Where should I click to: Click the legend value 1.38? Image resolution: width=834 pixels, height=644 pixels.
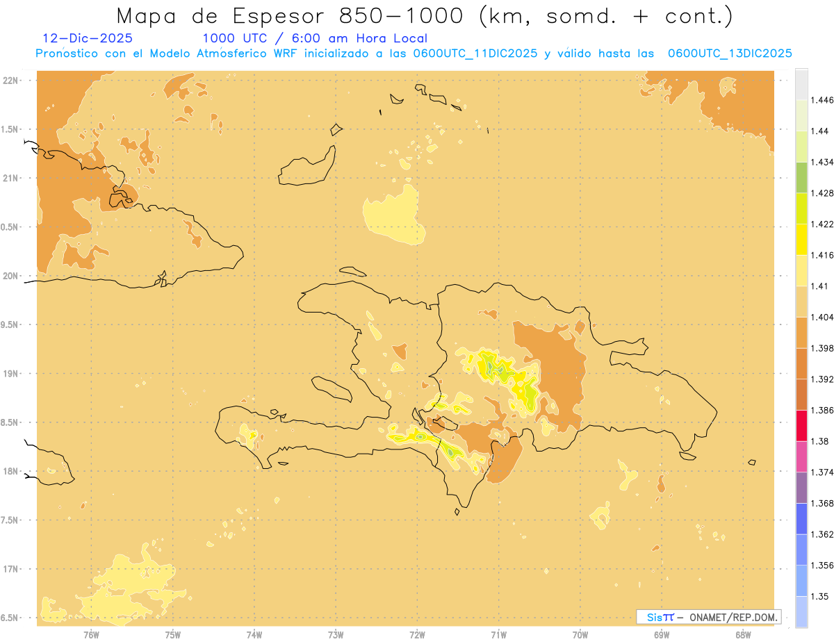pos(820,441)
